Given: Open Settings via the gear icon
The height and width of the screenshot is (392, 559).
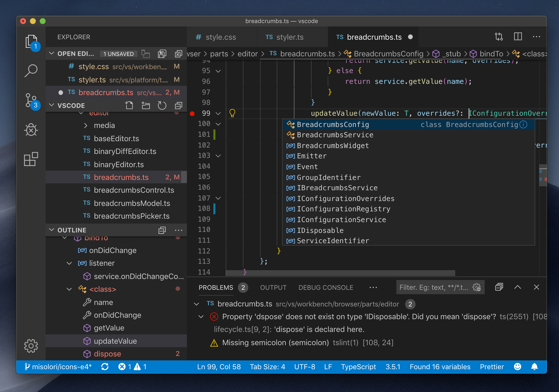Looking at the screenshot, I should (x=31, y=346).
